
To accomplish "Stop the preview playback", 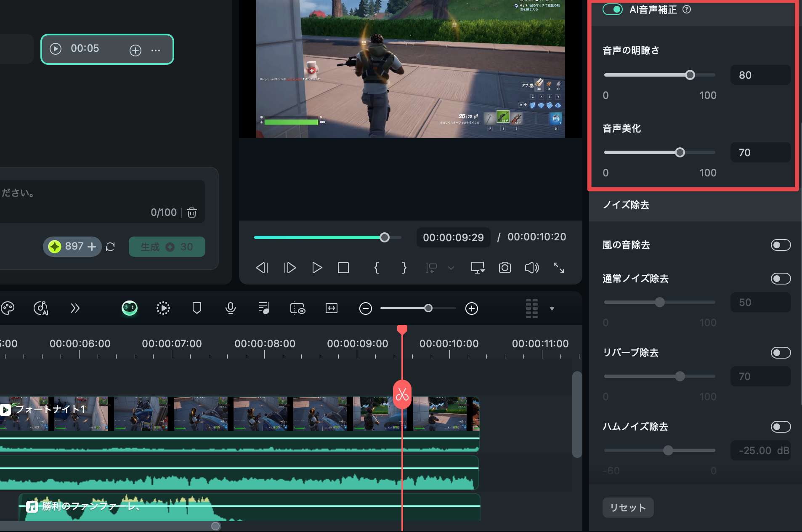I will tap(343, 268).
